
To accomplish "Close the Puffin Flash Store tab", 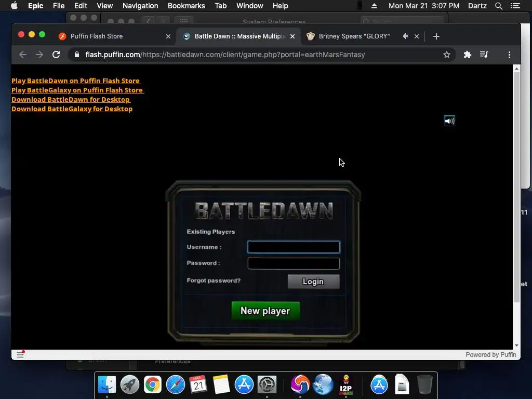I will (x=168, y=36).
